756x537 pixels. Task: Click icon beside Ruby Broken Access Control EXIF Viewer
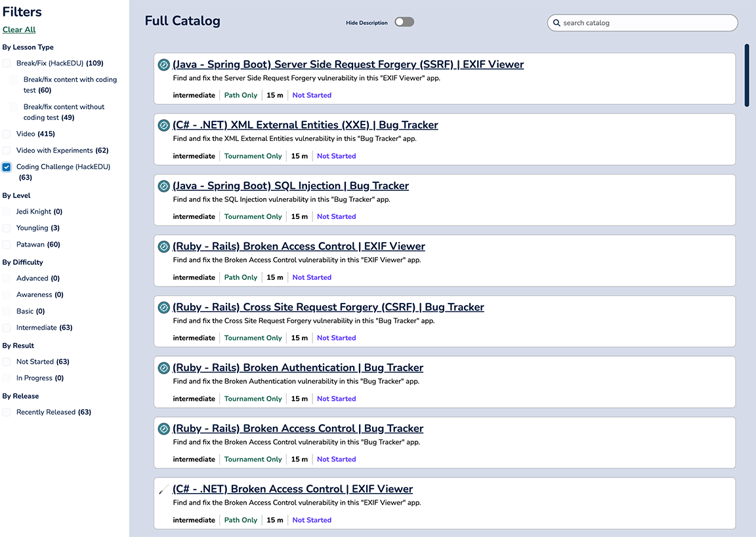pos(164,247)
